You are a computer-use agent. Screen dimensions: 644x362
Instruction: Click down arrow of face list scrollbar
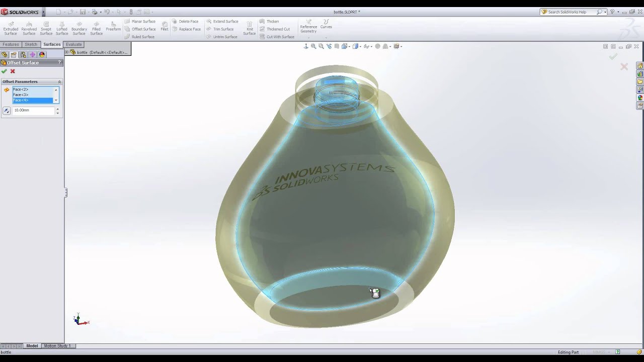point(56,101)
